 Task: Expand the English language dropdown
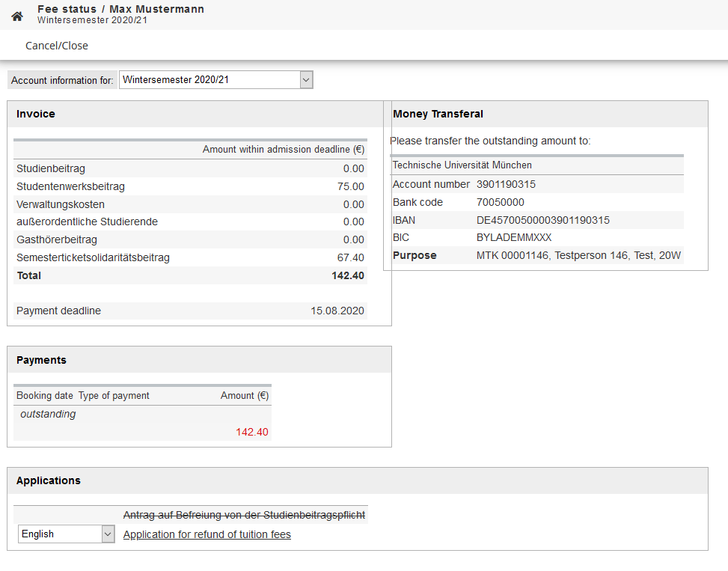pyautogui.click(x=67, y=534)
